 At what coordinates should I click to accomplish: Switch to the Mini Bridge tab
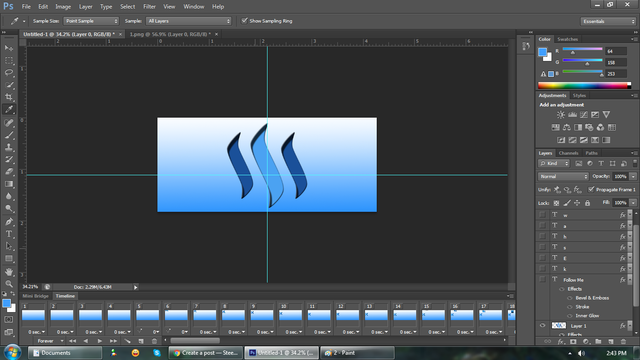pos(36,296)
